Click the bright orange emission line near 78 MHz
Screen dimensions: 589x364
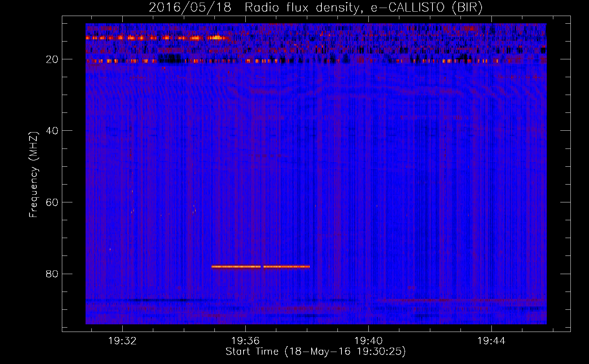261,266
